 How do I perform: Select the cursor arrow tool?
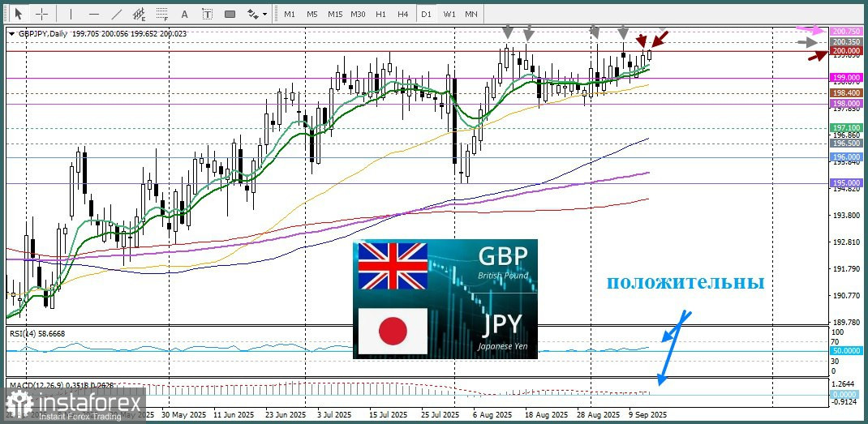tap(19, 14)
